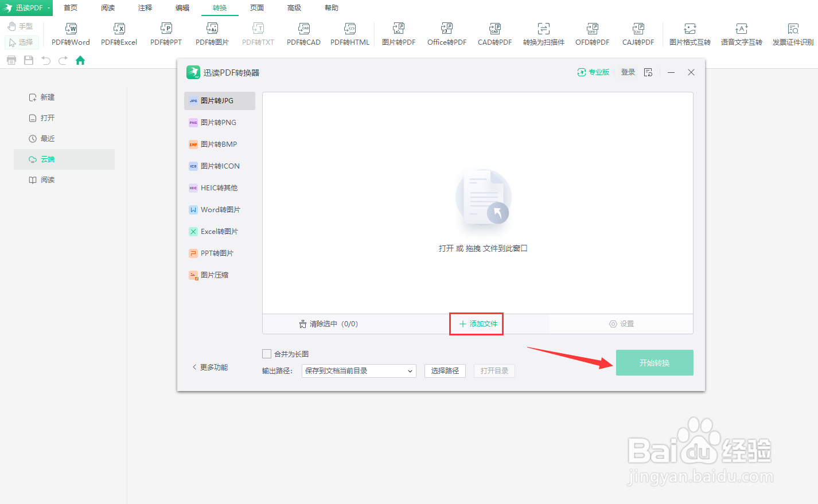Screen dimensions: 818x504
Task: Choose 图片转ICON in converter list
Action: click(220, 166)
